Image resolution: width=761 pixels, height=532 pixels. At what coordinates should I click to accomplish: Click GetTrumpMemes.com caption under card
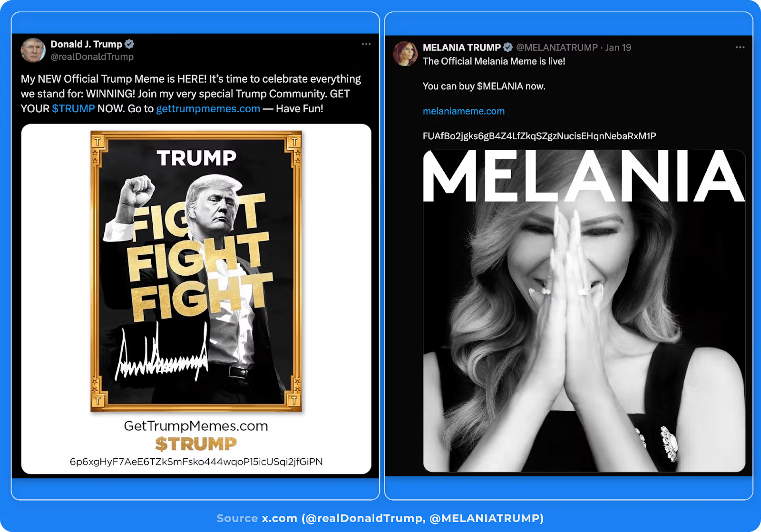[196, 426]
